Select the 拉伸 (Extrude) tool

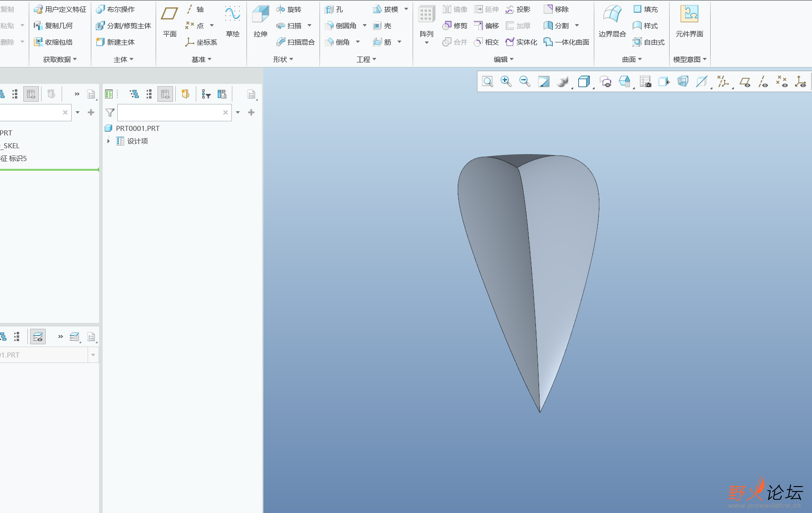[x=261, y=21]
